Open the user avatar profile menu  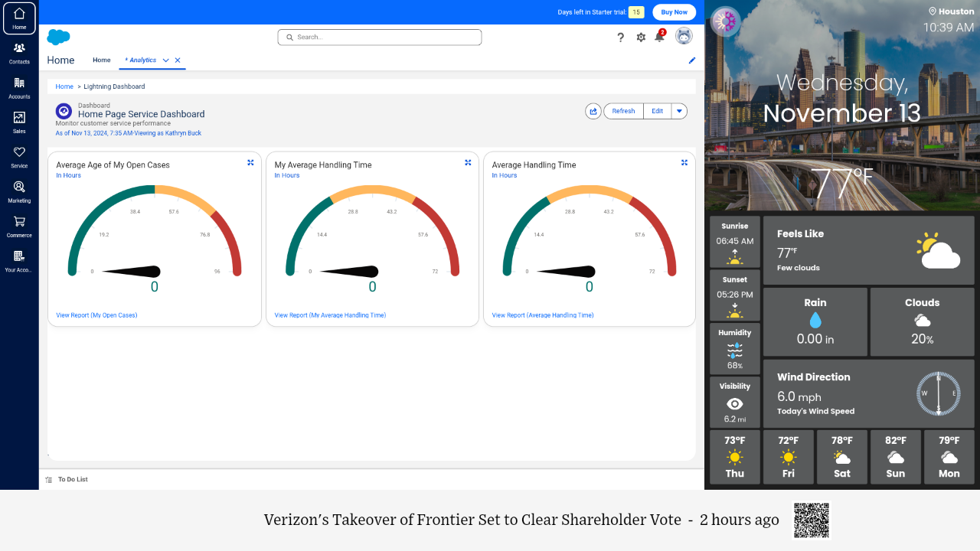coord(684,37)
